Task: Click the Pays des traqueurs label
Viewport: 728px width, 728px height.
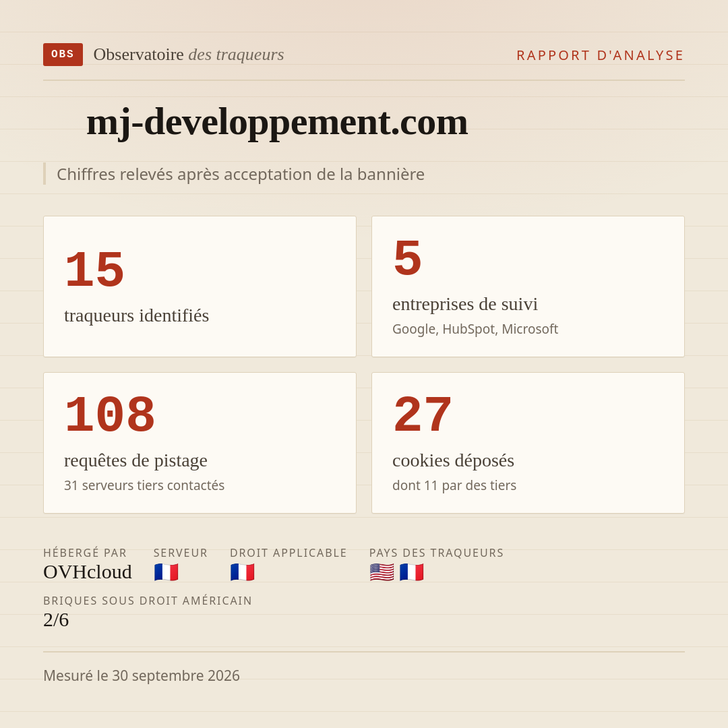Action: [436, 553]
